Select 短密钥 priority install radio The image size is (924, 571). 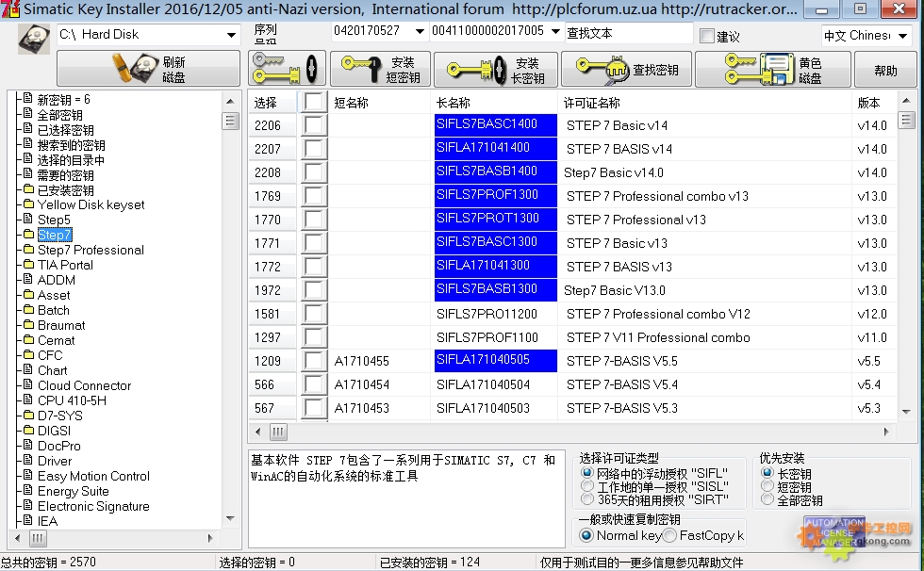click(x=767, y=486)
